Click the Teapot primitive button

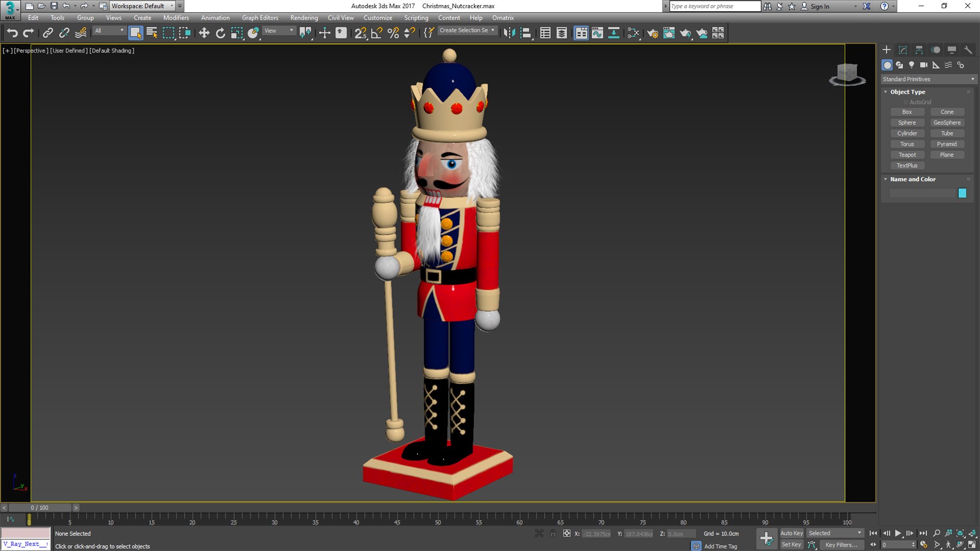click(x=907, y=155)
